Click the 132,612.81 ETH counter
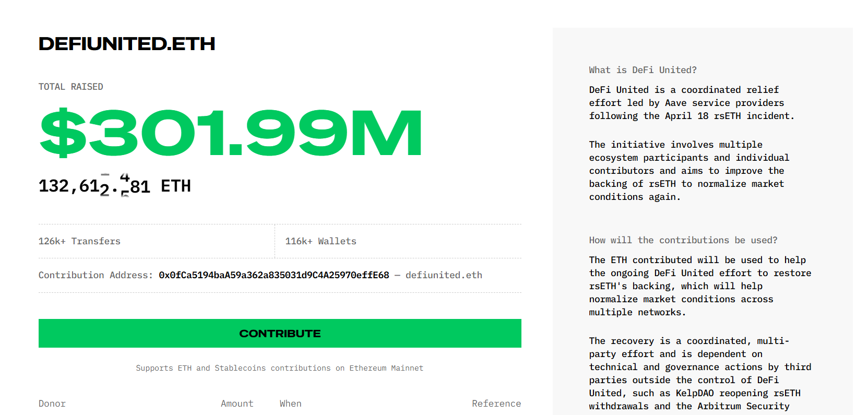This screenshot has height=415, width=868. [x=115, y=186]
